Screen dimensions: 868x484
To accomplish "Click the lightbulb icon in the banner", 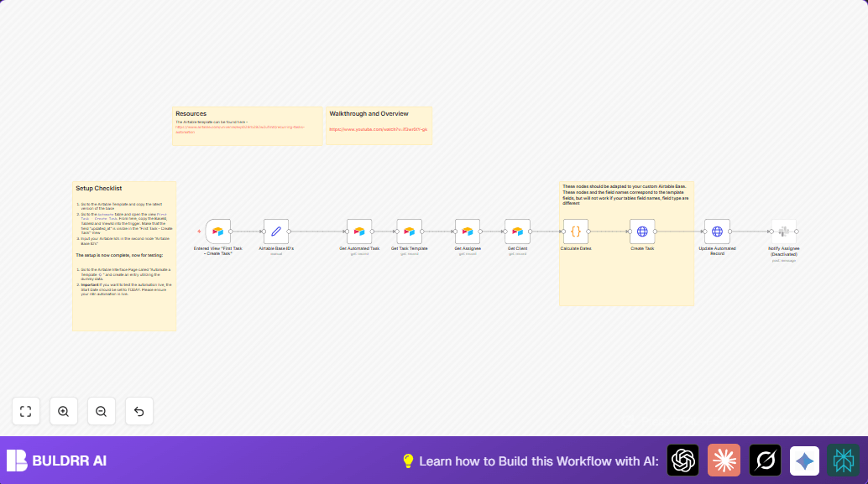I will pos(408,461).
